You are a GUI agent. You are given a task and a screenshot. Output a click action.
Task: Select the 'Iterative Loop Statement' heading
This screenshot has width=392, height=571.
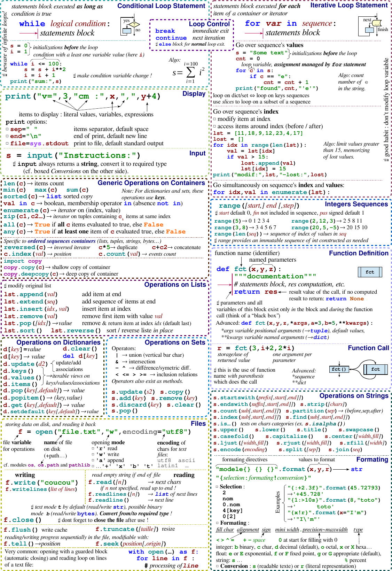click(349, 5)
